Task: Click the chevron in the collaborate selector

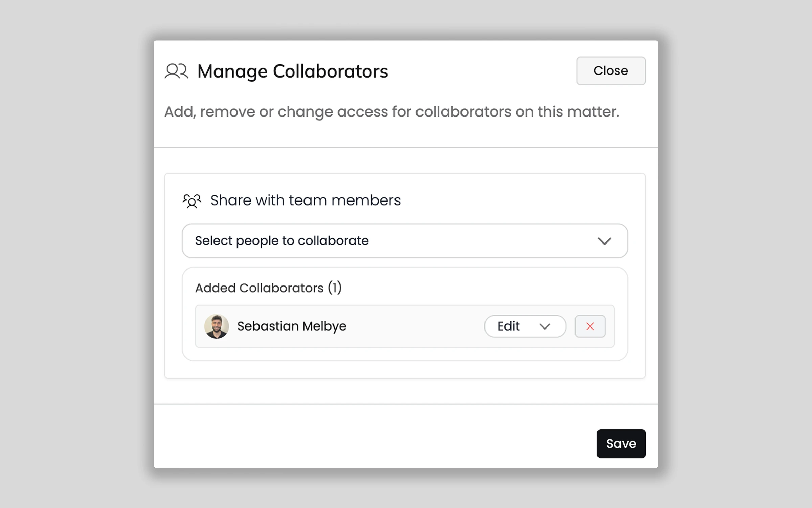Action: point(604,241)
